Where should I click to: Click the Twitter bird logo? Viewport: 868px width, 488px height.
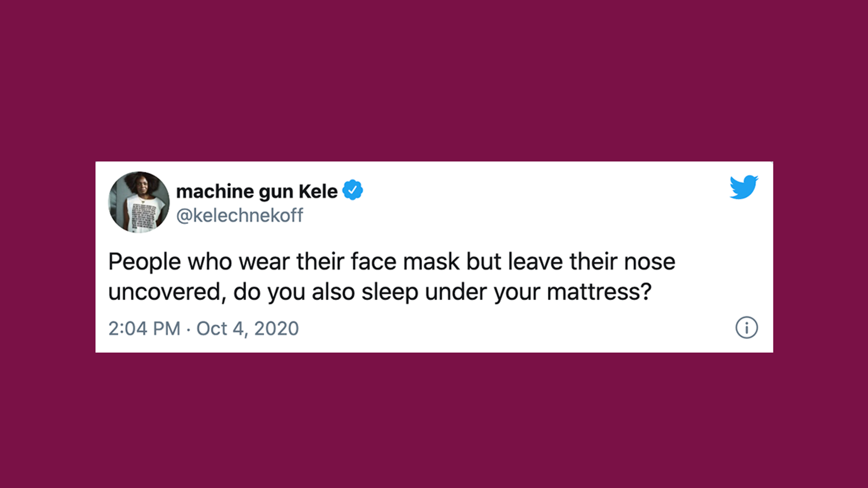744,187
